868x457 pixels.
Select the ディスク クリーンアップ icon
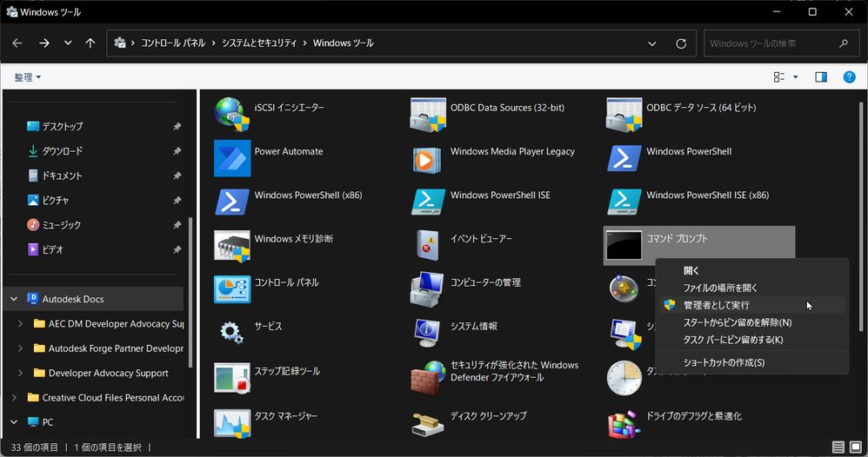pos(428,423)
